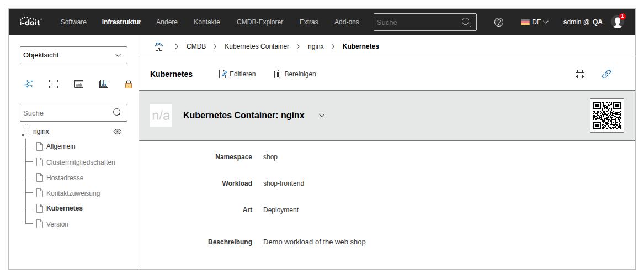644x278 pixels.
Task: Open the Objektsicht dropdown
Action: (x=73, y=55)
